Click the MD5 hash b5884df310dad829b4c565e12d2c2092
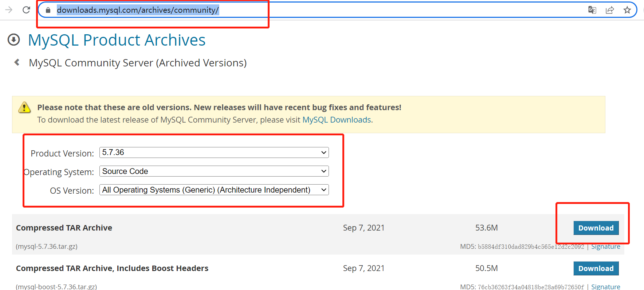 [x=531, y=247]
